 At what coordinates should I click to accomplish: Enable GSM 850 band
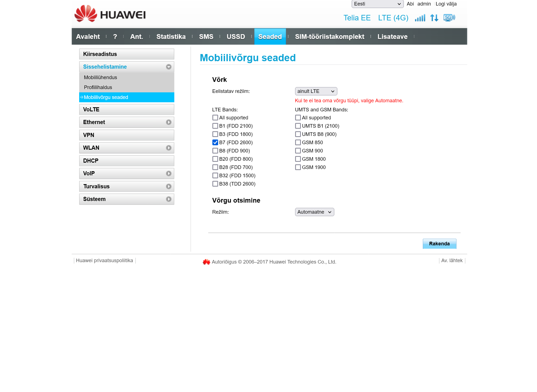(298, 143)
